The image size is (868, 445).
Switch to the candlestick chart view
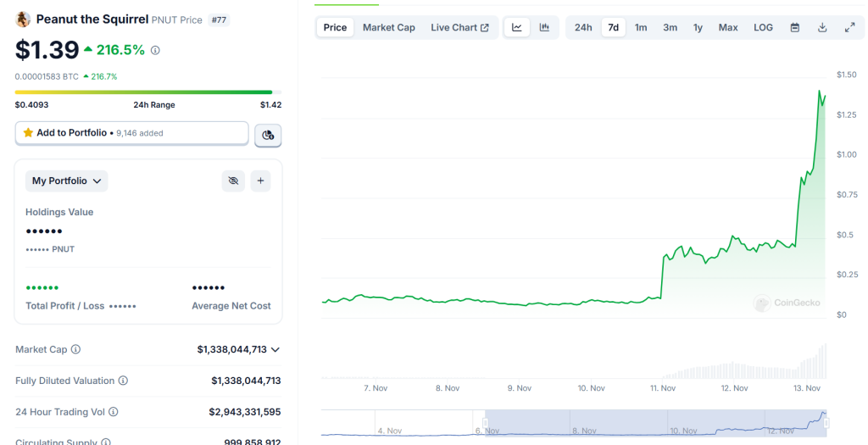pyautogui.click(x=544, y=28)
